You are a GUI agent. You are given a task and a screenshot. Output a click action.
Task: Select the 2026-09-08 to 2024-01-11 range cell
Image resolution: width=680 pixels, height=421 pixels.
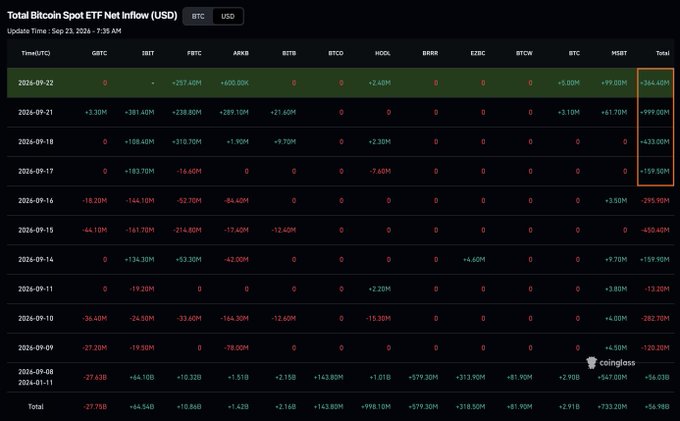point(36,377)
